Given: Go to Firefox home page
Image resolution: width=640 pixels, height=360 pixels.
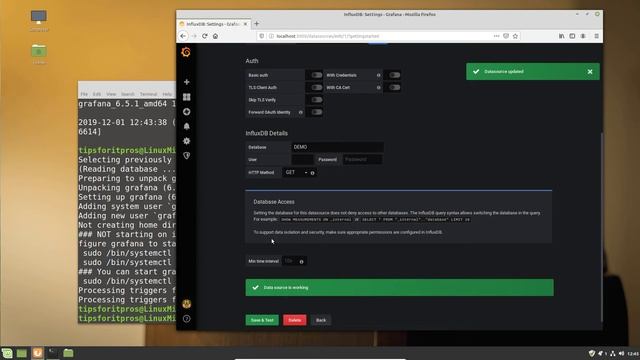Looking at the screenshot, I should click(x=216, y=36).
